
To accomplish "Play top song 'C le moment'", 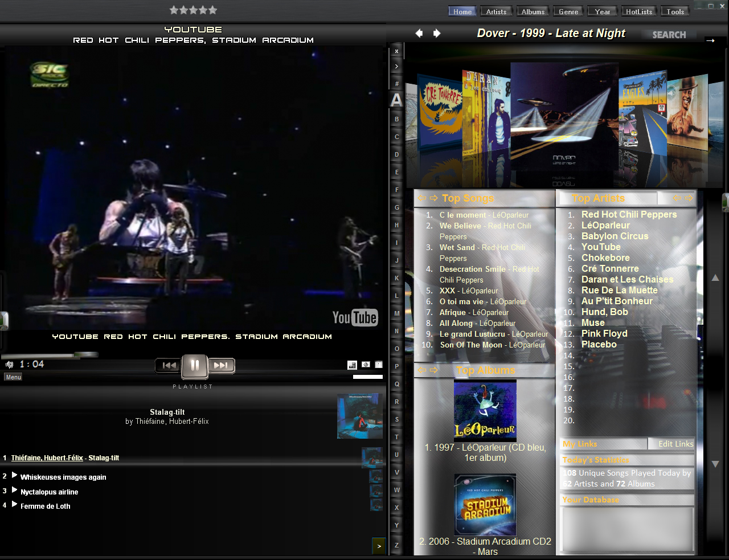I will 484,215.
